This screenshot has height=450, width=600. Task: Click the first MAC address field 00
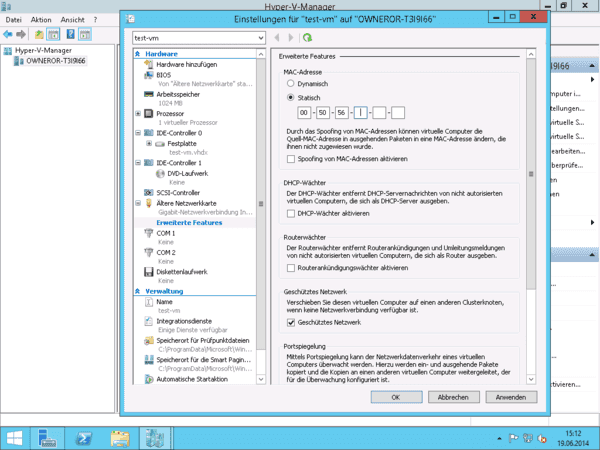pyautogui.click(x=304, y=113)
